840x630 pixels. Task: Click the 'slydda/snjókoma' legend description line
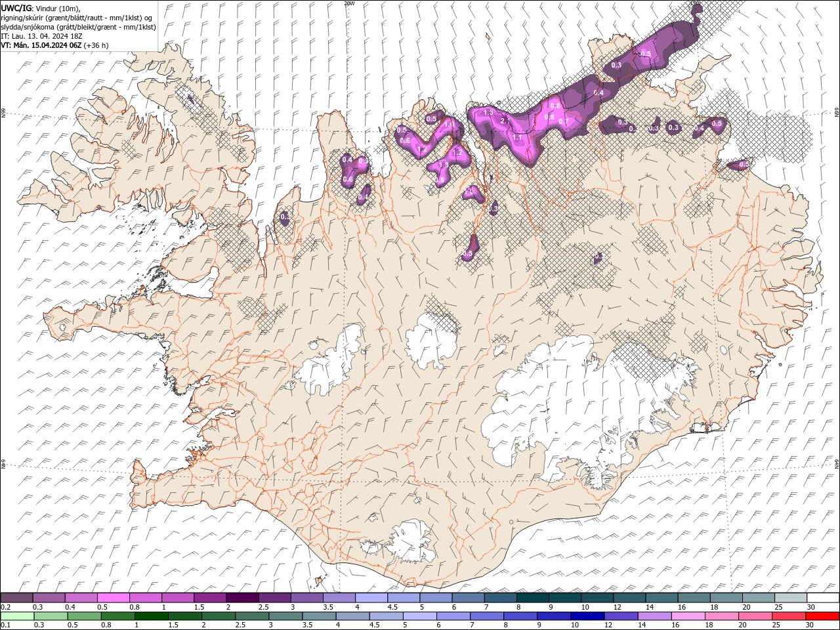pyautogui.click(x=78, y=27)
